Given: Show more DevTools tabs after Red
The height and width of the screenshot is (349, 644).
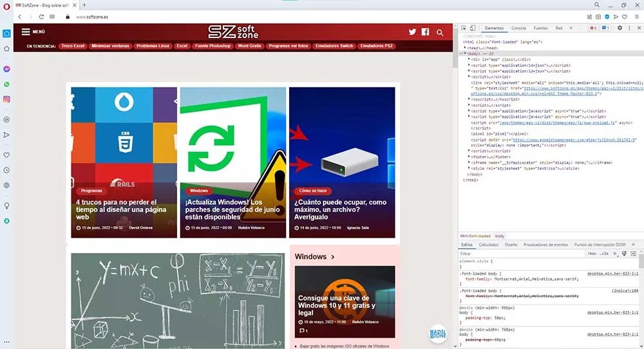Looking at the screenshot, I should pyautogui.click(x=571, y=28).
